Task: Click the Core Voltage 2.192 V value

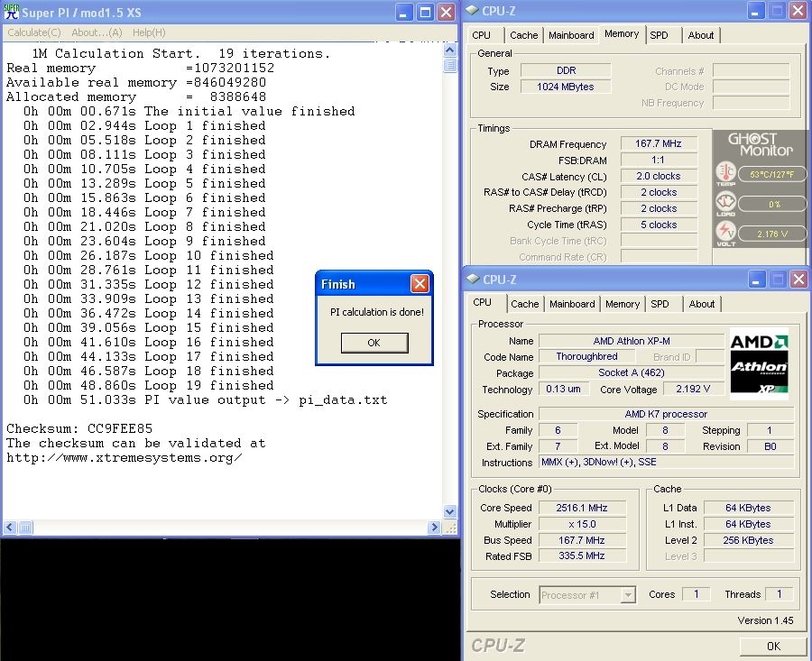Action: 693,389
